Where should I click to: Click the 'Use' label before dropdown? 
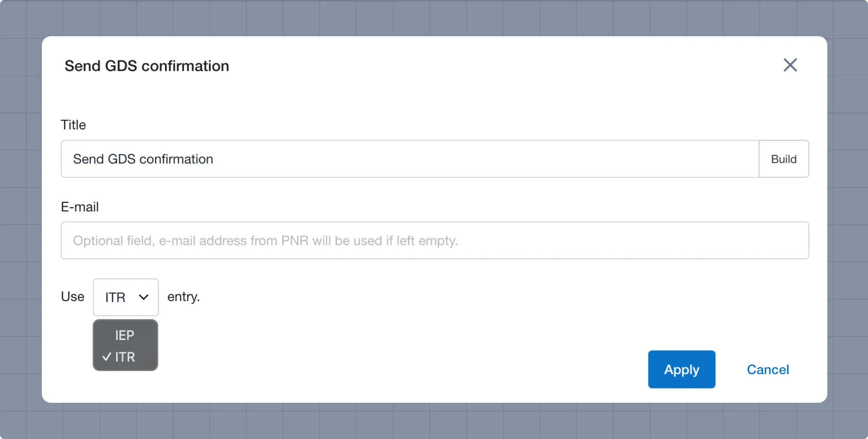point(73,296)
